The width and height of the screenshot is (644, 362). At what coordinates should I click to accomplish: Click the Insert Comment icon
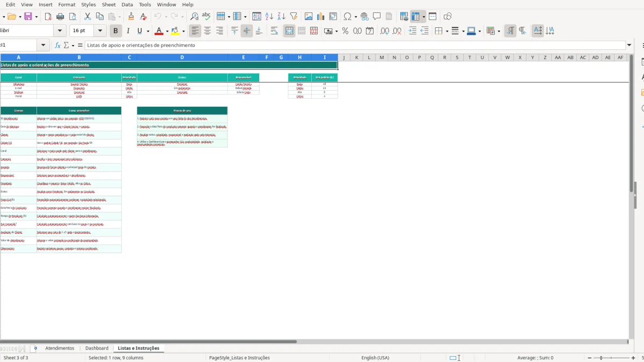[377, 17]
